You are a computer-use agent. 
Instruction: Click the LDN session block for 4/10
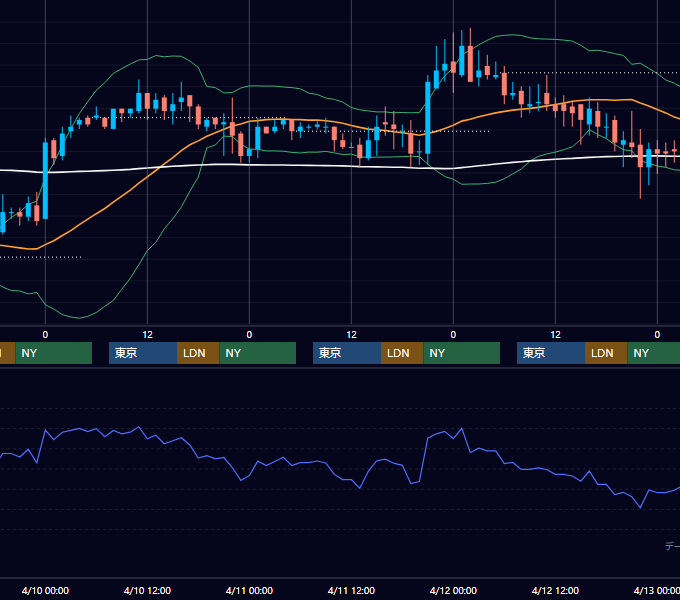coord(198,353)
